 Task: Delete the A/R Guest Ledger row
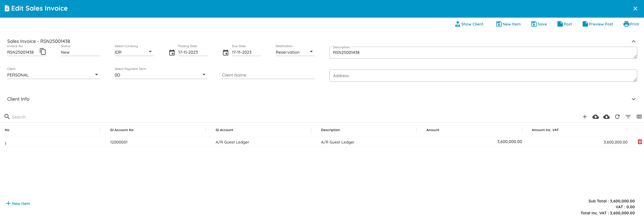[639, 142]
